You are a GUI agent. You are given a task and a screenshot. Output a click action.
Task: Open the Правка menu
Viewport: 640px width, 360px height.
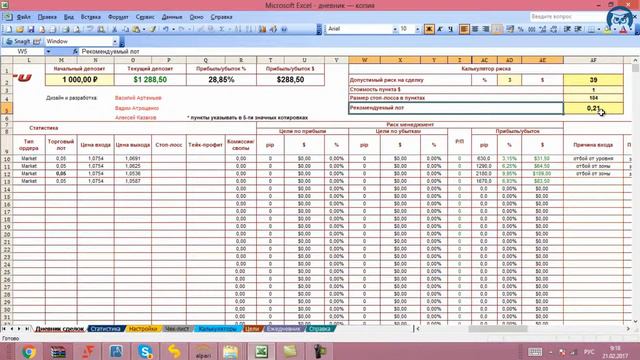47,17
